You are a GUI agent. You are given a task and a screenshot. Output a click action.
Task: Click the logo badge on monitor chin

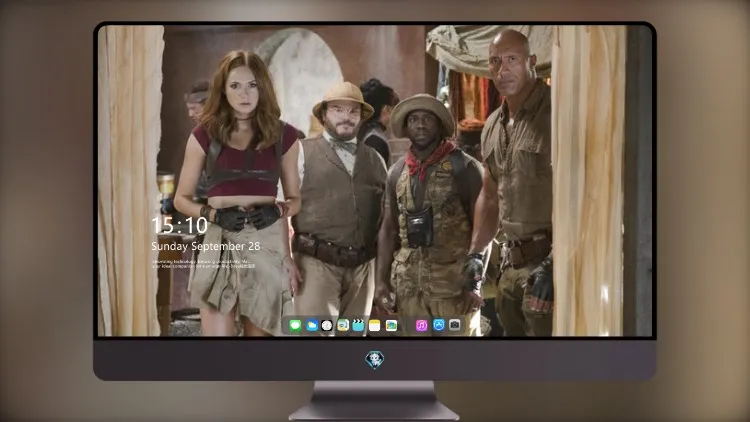[x=375, y=359]
